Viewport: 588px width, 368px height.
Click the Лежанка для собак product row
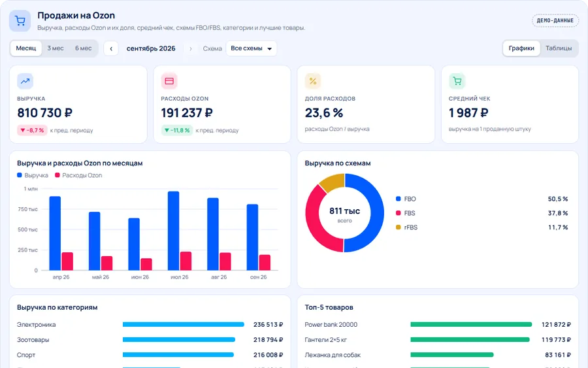[x=438, y=355]
